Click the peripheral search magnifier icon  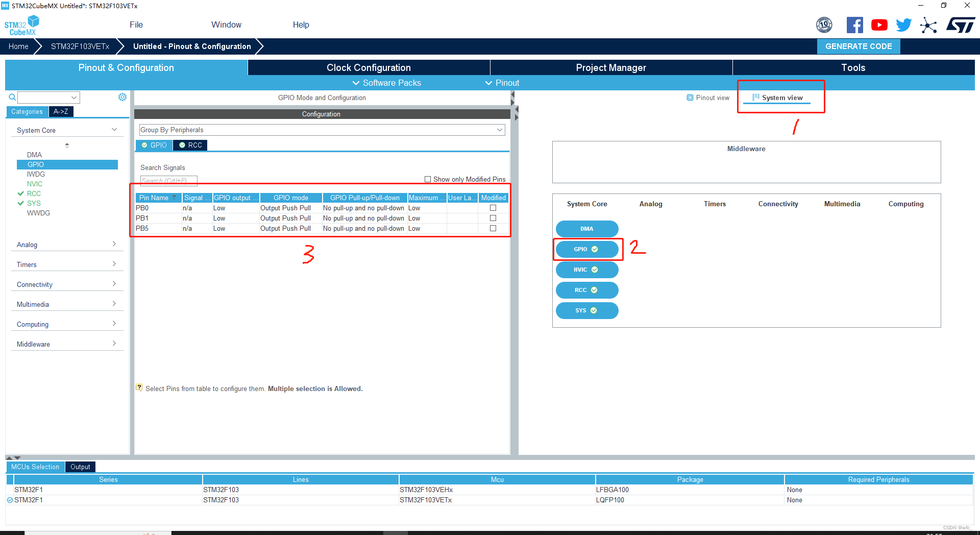point(12,97)
